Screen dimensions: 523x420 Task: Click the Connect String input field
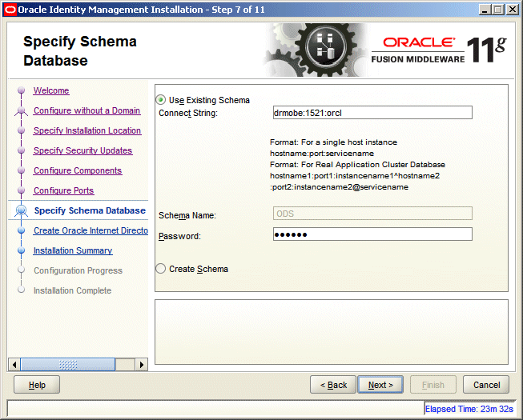point(372,113)
